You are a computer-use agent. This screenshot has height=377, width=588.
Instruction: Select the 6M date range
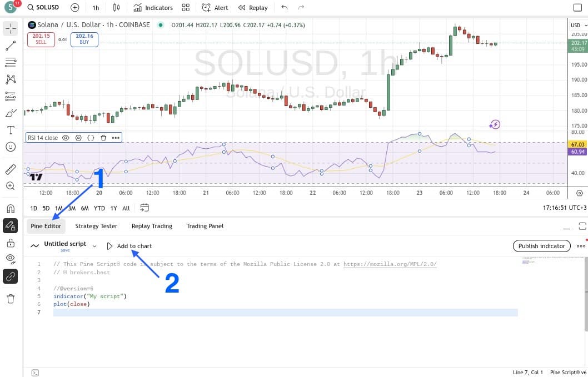84,208
